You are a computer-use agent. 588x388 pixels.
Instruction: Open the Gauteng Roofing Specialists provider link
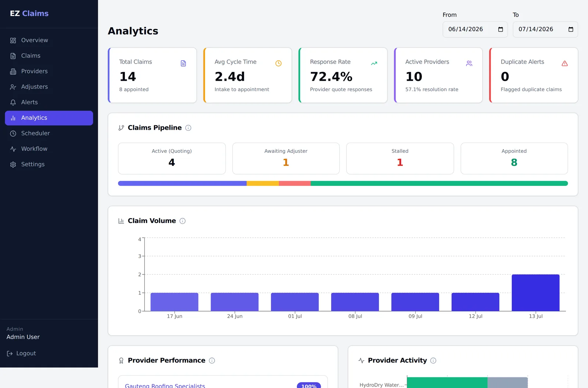[x=165, y=385]
